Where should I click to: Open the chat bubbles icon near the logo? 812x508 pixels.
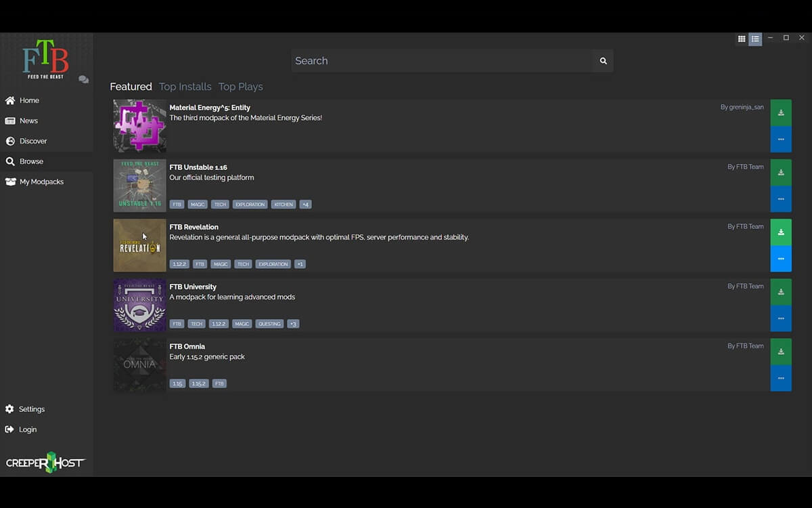83,79
